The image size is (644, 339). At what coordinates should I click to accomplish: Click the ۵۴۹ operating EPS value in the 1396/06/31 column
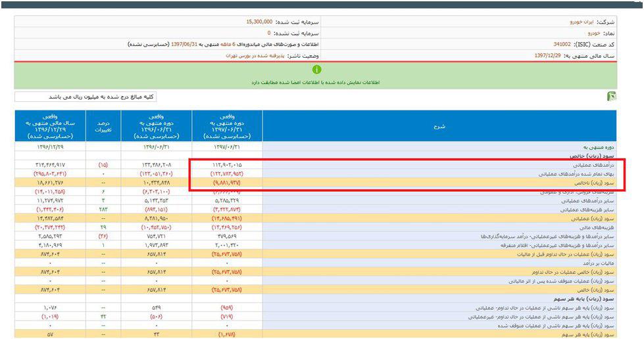coord(157,308)
